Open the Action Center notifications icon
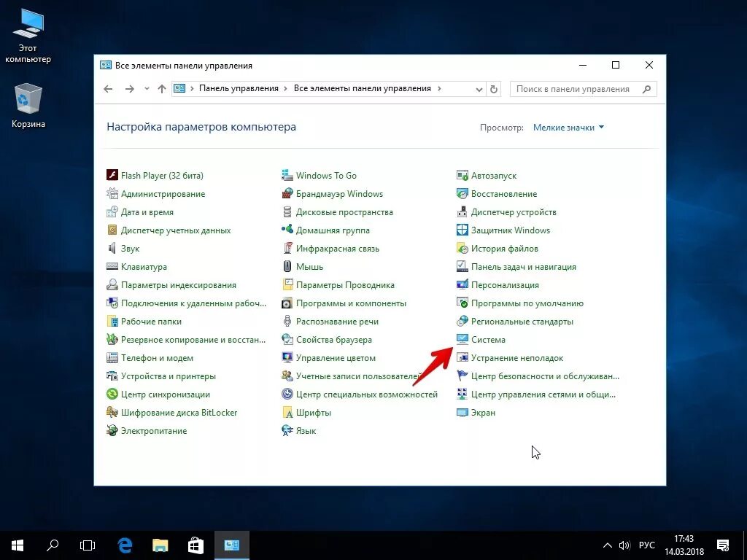This screenshot has width=747, height=560. 723,545
